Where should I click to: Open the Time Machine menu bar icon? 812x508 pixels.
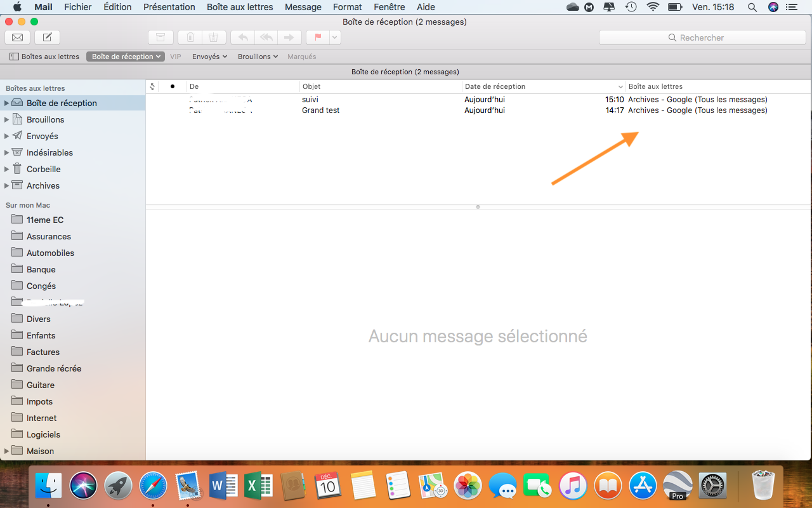[631, 7]
